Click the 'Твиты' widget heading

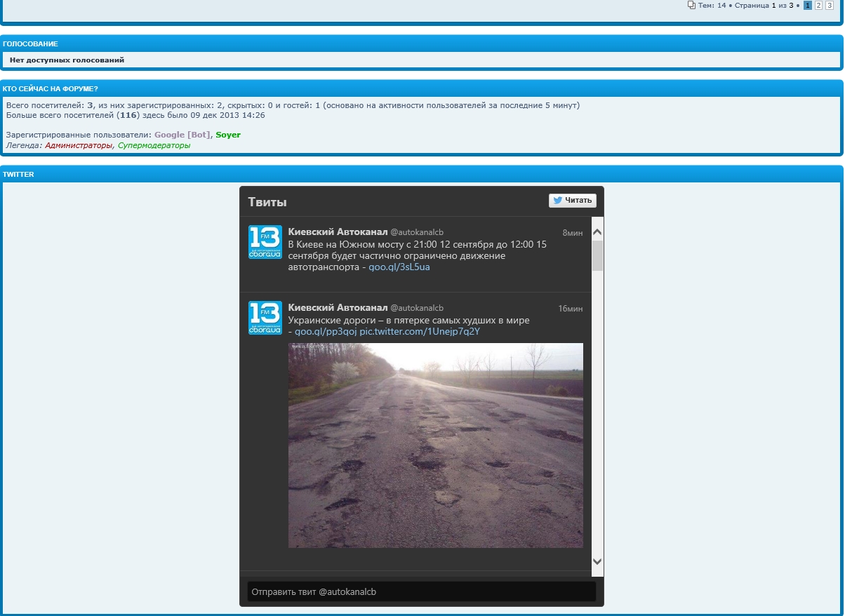[x=267, y=202]
